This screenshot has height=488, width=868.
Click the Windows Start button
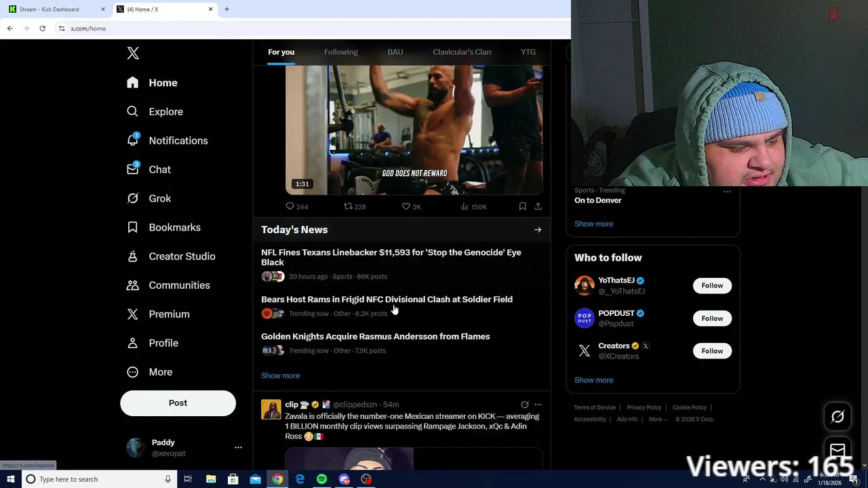point(10,479)
